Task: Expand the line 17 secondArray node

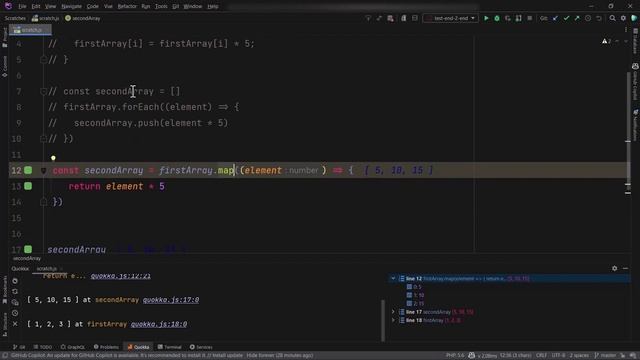Action: click(393, 312)
